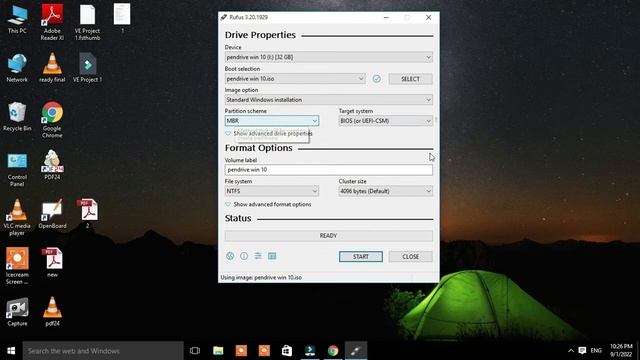Select Network desktop icon

tap(17, 68)
